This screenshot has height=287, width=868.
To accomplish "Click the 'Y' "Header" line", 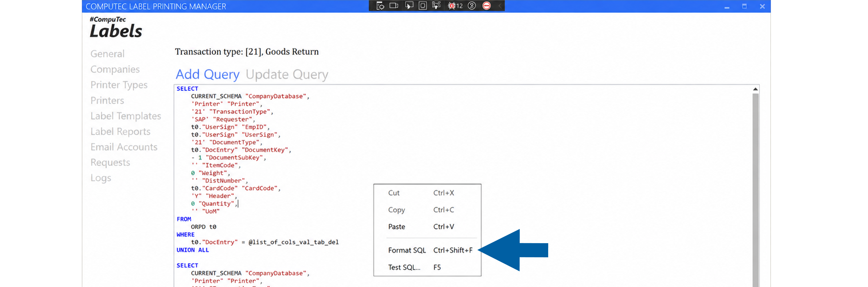I will pos(214,196).
